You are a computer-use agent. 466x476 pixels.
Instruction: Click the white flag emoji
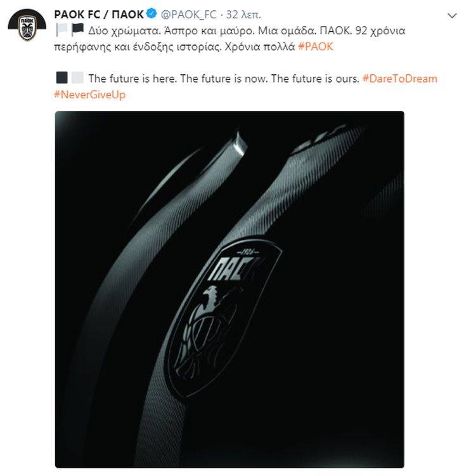[x=61, y=30]
